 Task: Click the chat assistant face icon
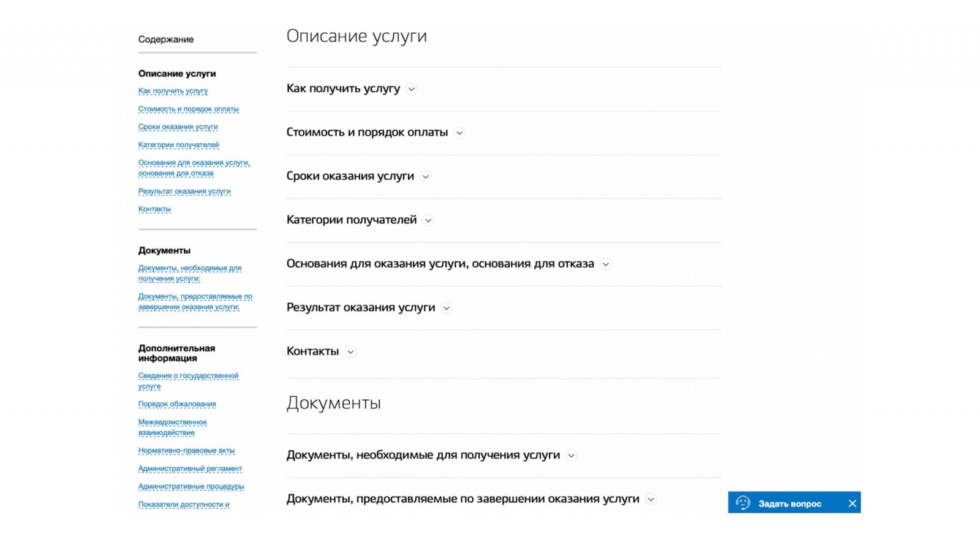click(x=743, y=503)
